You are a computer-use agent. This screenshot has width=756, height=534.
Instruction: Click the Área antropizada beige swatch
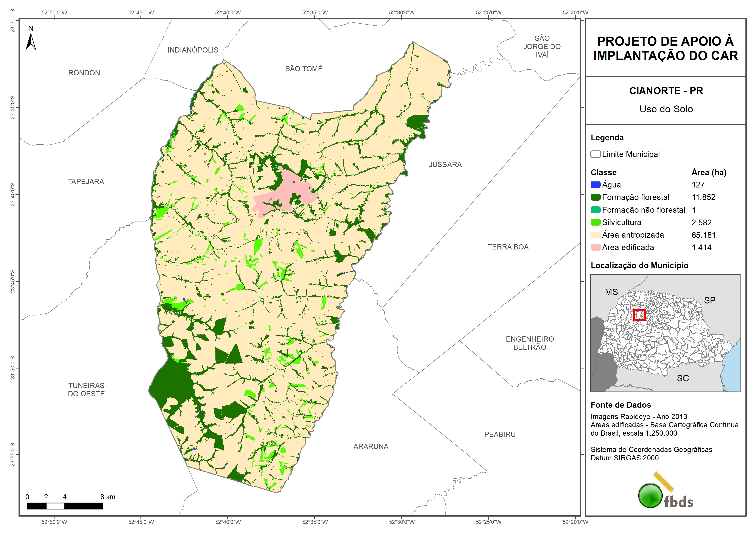(595, 235)
